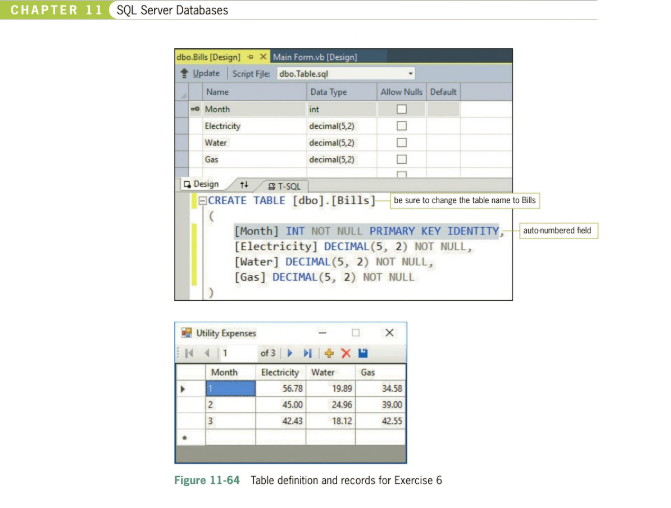Select the Water cell 24.96
Image resolution: width=671 pixels, height=508 pixels.
pyautogui.click(x=330, y=405)
